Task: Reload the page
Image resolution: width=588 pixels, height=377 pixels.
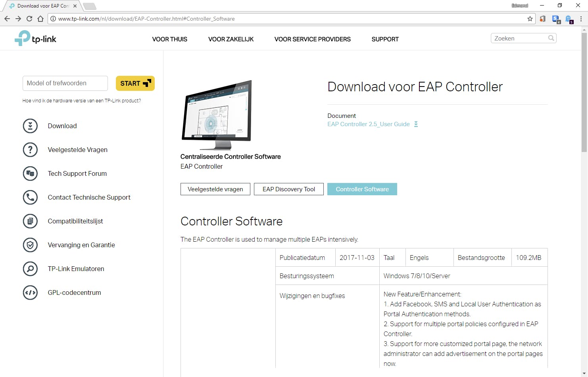Action: [x=29, y=19]
